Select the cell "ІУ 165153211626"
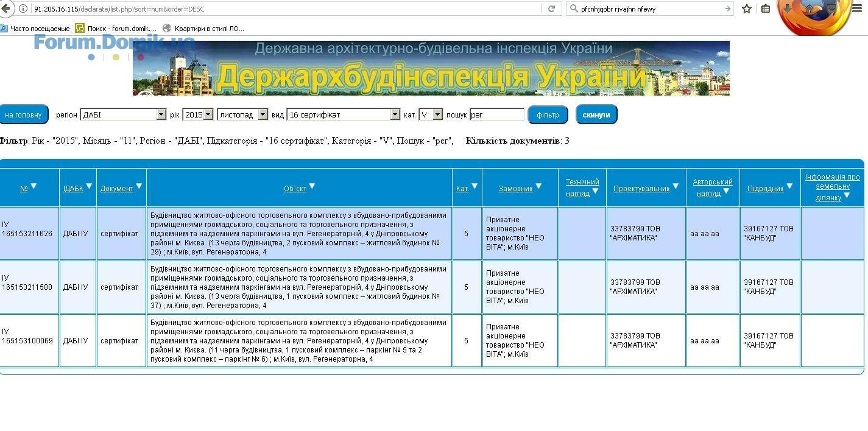Screen dimensions: 868x431 click(30, 234)
